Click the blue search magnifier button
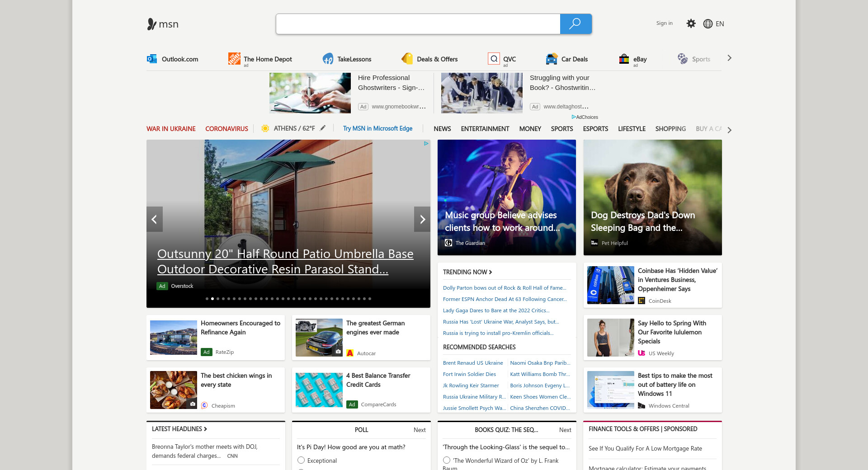Screen dimensions: 868x470 (x=576, y=24)
